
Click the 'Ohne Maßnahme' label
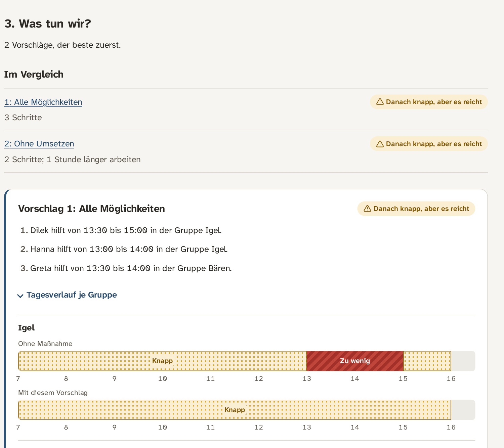[45, 344]
